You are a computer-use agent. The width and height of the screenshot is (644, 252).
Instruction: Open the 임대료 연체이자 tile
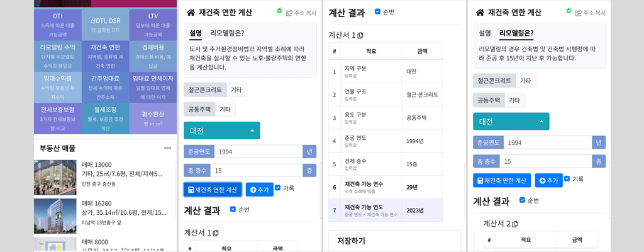click(x=153, y=88)
